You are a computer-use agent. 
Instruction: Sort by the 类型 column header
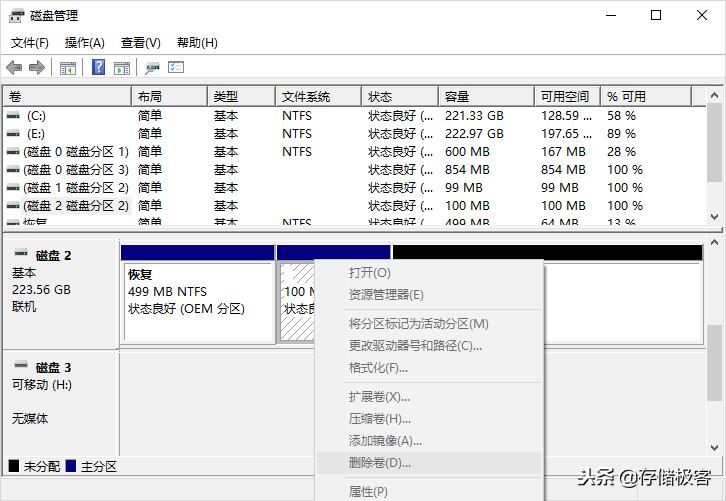point(241,96)
